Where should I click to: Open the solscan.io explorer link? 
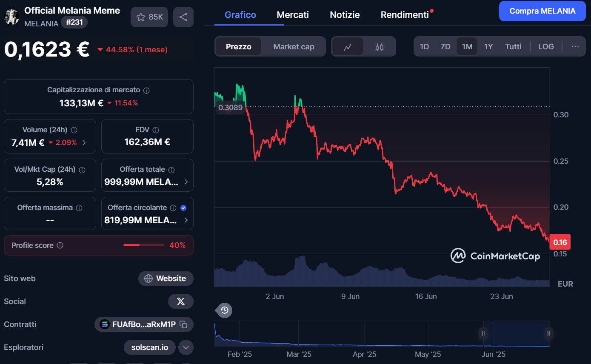[x=150, y=347]
